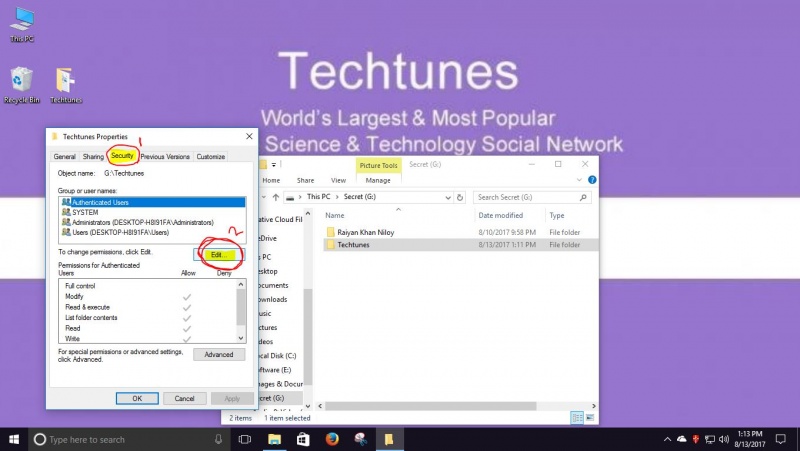Open the Windows Start menu
800x451 pixels.
(x=14, y=439)
